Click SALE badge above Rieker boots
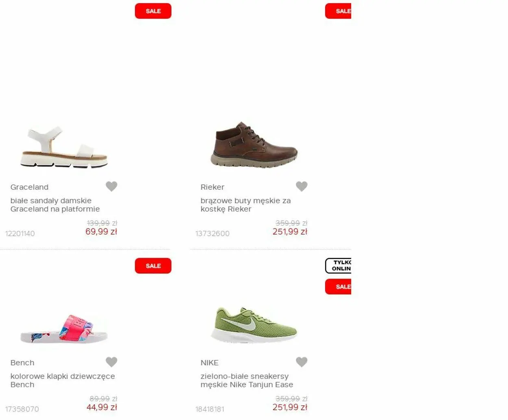Image resolution: width=508 pixels, height=420 pixels. click(338, 11)
